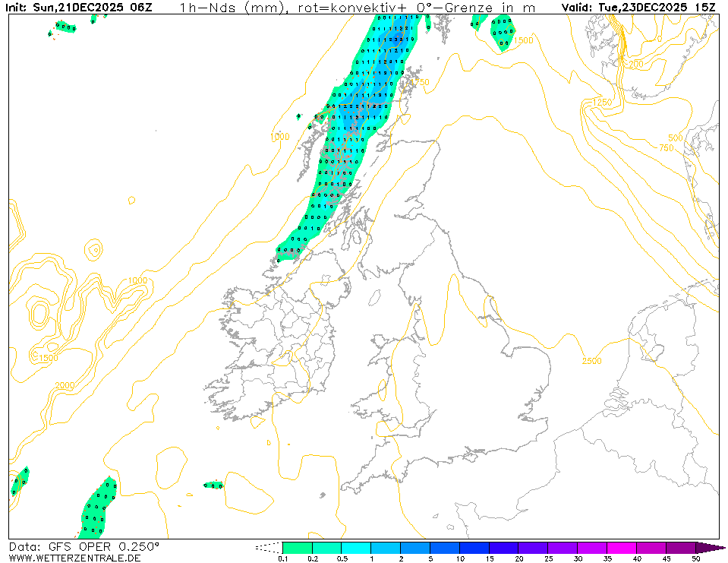Click the 1250 contour label near Norway
The width and height of the screenshot is (728, 563).
tap(601, 103)
